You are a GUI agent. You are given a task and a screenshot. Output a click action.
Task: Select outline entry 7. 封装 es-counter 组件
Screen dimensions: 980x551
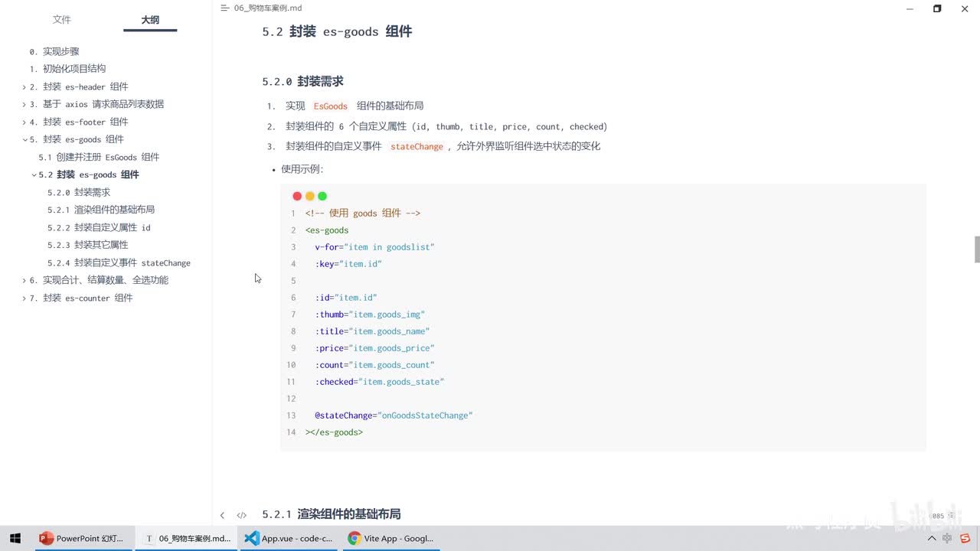[x=81, y=298]
